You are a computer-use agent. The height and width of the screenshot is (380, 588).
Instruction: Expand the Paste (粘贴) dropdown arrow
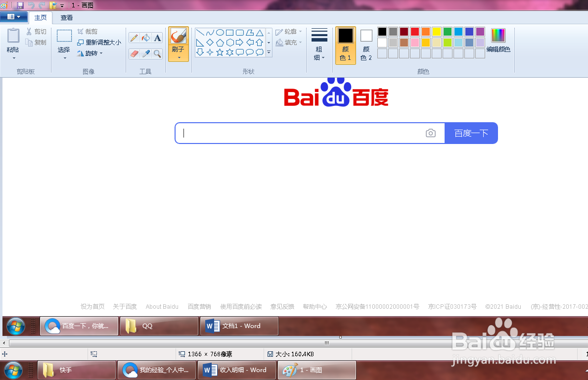point(14,58)
